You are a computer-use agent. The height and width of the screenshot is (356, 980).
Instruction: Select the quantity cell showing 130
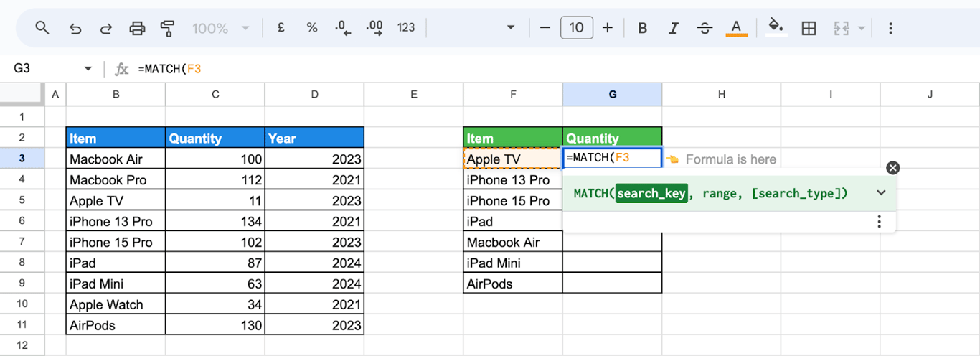coord(215,325)
